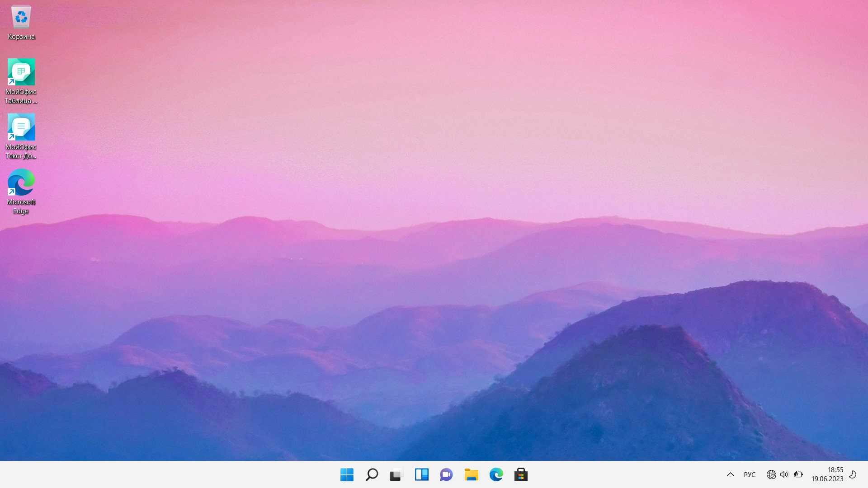
Task: Click Show desktop strip at taskbar edge
Action: [x=866, y=474]
